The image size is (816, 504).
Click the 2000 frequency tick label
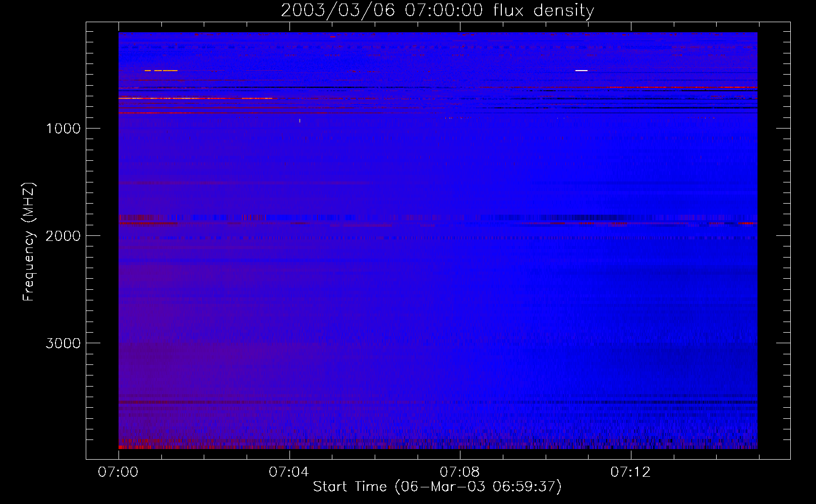(63, 236)
